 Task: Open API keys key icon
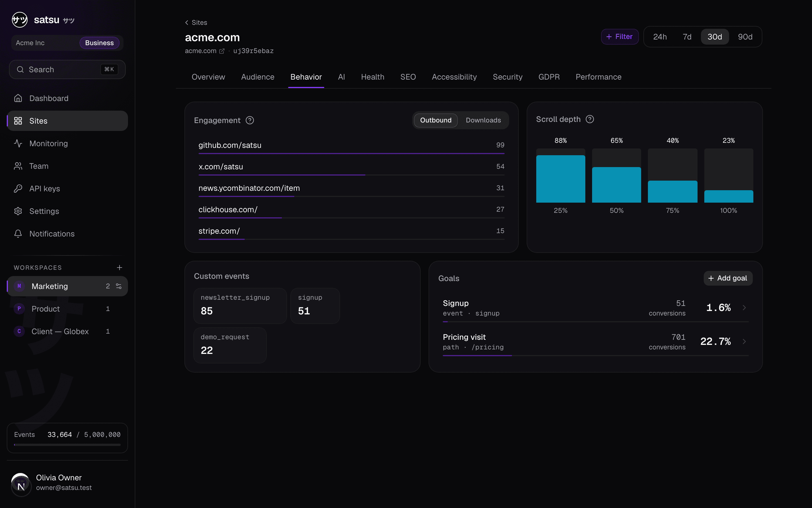(x=18, y=189)
